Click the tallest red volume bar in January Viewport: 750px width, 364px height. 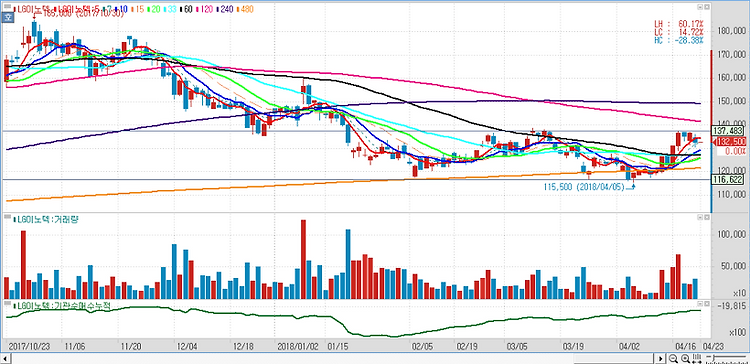(303, 259)
